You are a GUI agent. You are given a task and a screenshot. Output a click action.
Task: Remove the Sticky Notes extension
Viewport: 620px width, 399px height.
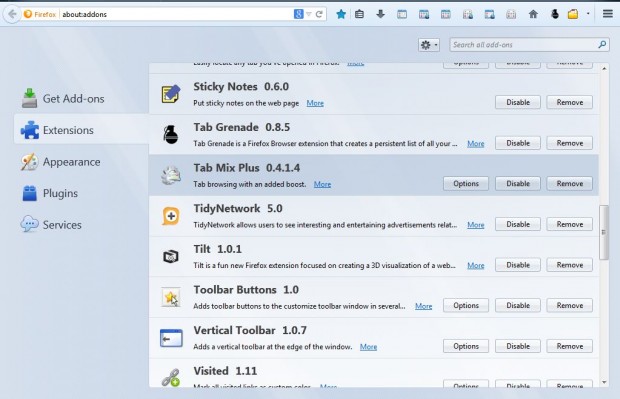coord(570,102)
